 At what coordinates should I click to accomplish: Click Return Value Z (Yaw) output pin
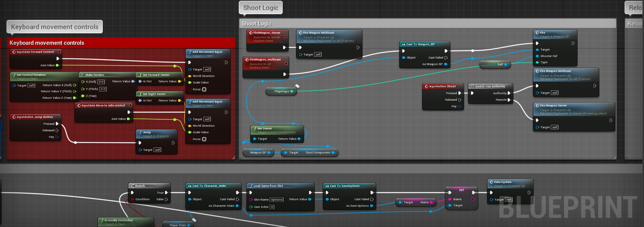(x=74, y=98)
